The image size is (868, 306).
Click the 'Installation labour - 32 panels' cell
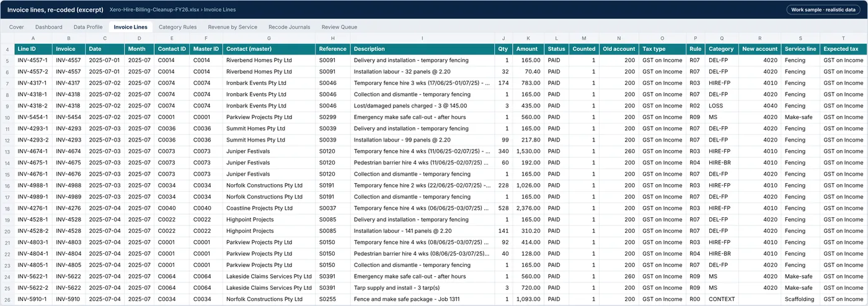[422, 72]
